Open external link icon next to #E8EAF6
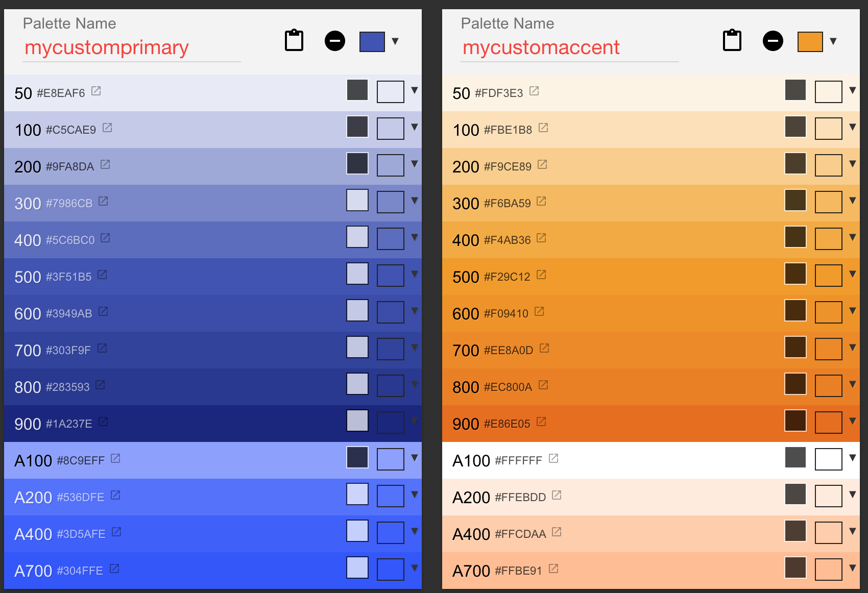This screenshot has width=868, height=593. click(96, 91)
